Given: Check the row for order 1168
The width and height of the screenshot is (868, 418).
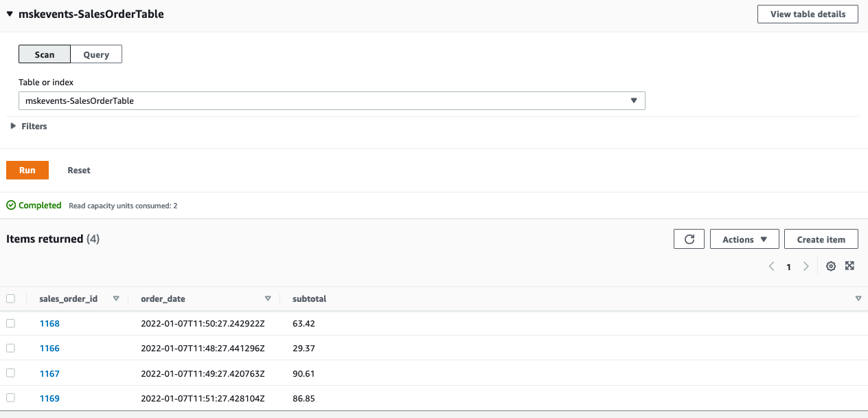Looking at the screenshot, I should click(x=10, y=323).
